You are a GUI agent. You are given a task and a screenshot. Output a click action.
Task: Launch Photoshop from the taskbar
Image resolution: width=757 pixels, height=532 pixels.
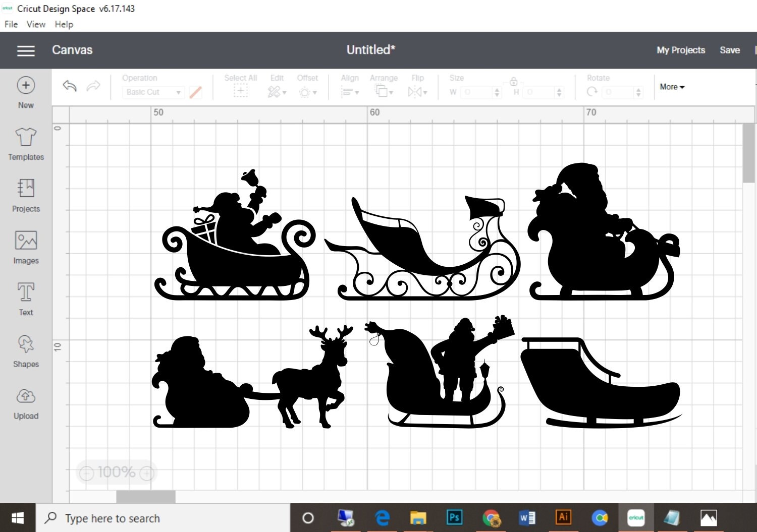click(x=454, y=517)
